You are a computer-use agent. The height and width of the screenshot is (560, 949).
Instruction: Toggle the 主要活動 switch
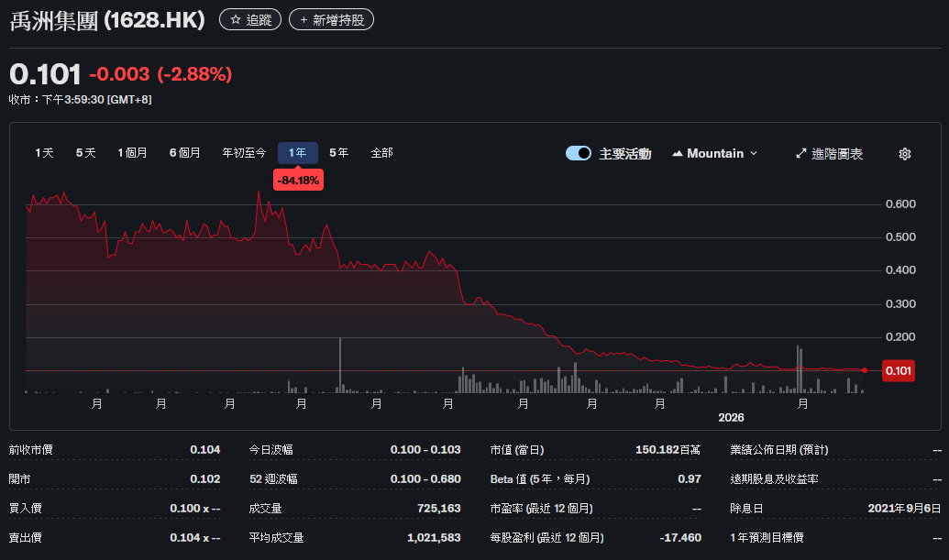click(x=579, y=154)
